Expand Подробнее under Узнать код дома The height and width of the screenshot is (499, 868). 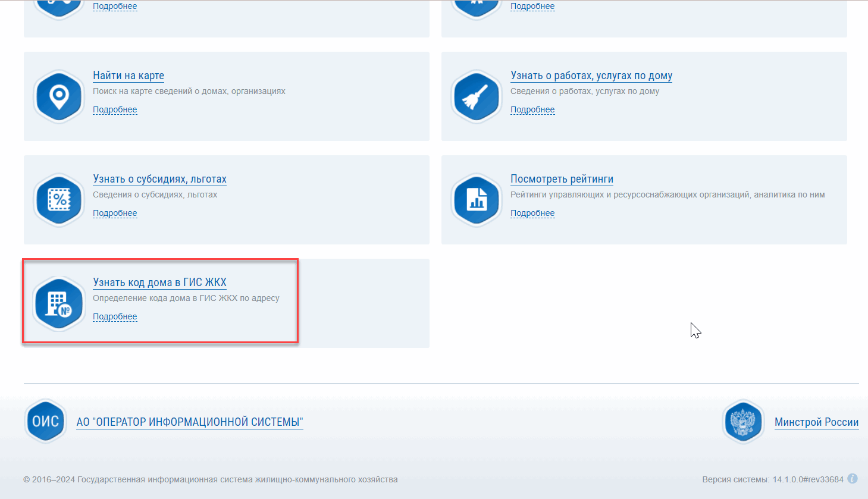[x=115, y=316]
